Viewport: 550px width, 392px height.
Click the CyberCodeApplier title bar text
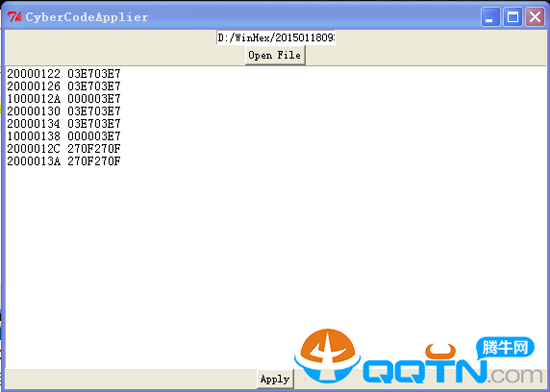pyautogui.click(x=87, y=17)
